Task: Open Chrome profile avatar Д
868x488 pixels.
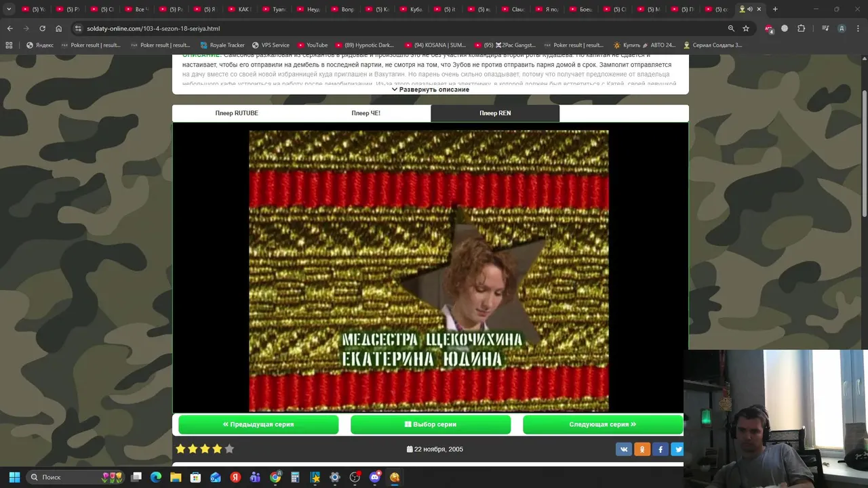Action: (x=842, y=28)
